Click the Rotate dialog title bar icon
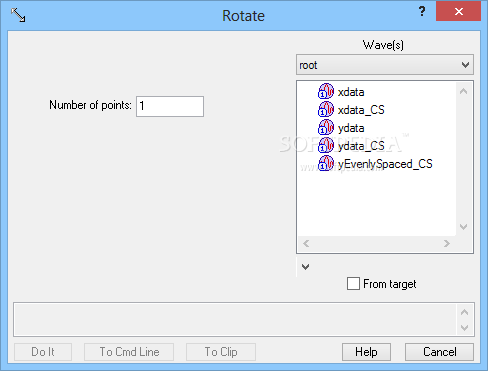 pos(18,15)
